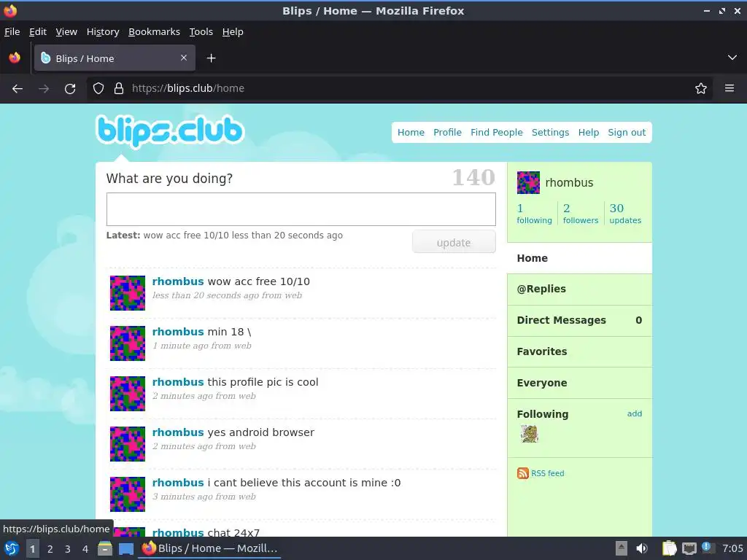
Task: Expand the list all tabs chevron
Action: [732, 58]
